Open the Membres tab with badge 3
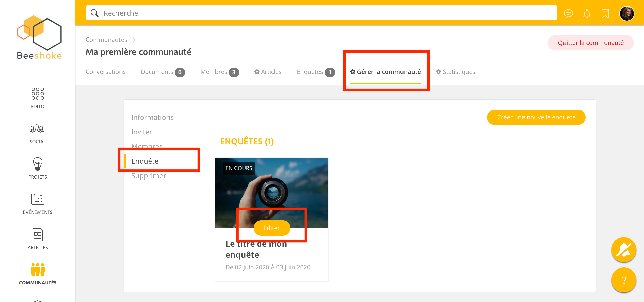This screenshot has width=644, height=302. (x=219, y=72)
